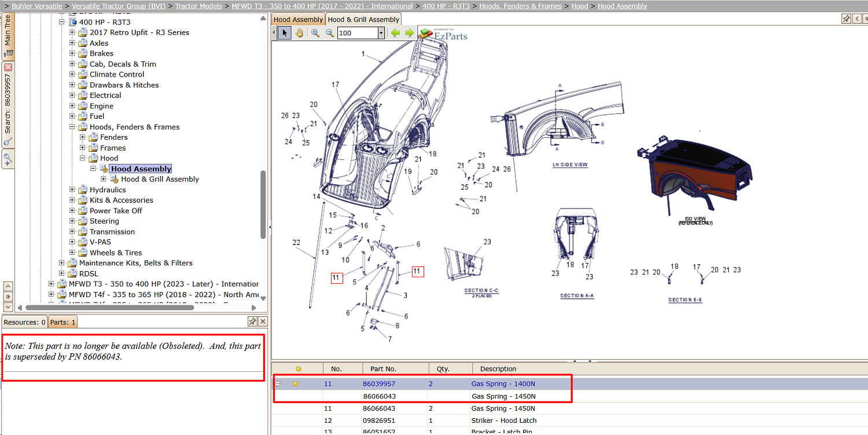868x435 pixels.
Task: Expand the Brakes folder
Action: point(72,53)
